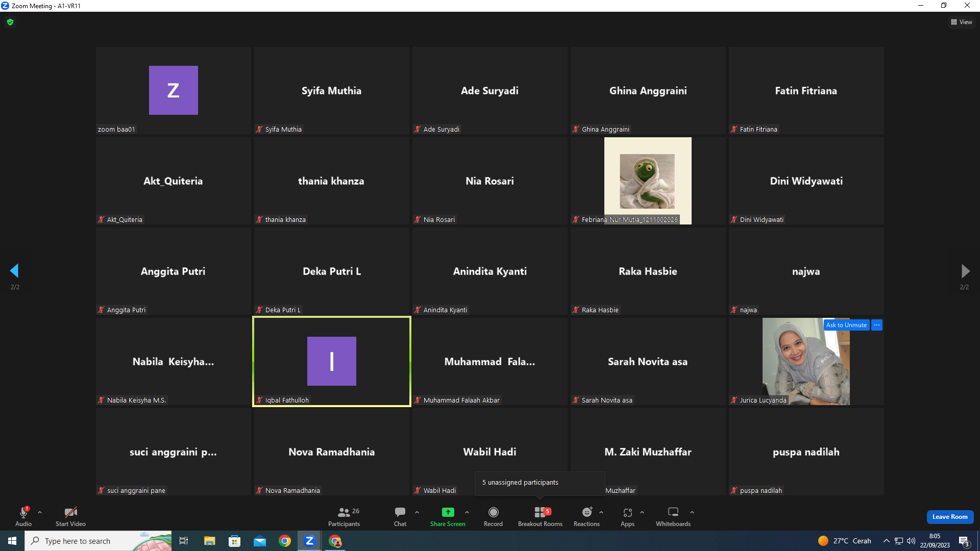Expand Apps options arrow
This screenshot has width=980, height=551.
(x=642, y=512)
